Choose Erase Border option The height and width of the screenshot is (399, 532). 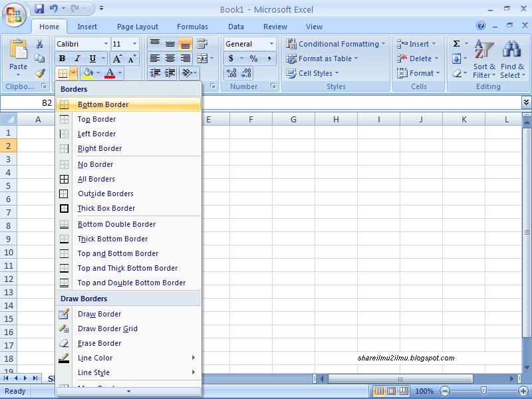coord(129,343)
